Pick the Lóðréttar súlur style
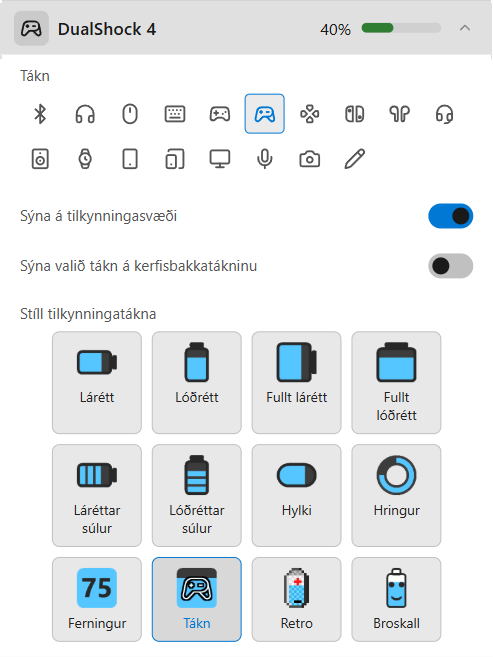 click(197, 495)
